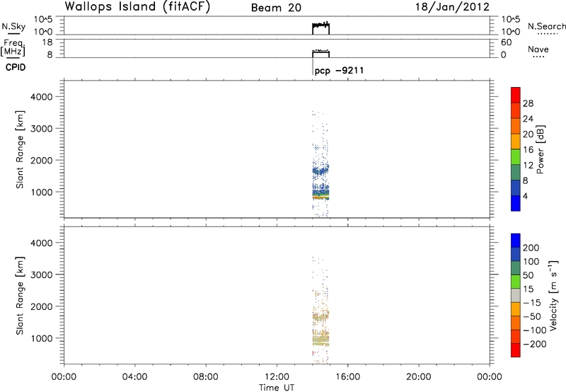This screenshot has height=392, width=566.
Task: Click the 'CPID' label
Action: (x=16, y=67)
